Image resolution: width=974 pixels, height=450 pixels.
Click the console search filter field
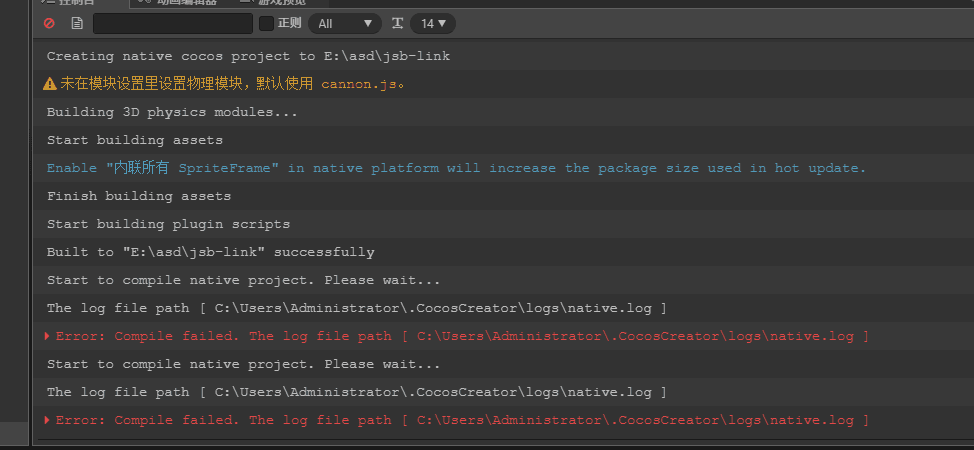172,23
